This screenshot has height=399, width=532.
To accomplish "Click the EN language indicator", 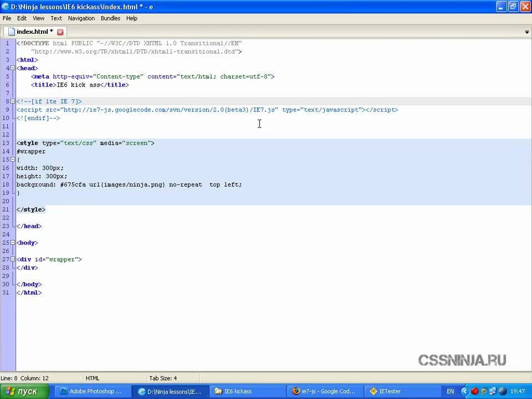I will click(450, 391).
